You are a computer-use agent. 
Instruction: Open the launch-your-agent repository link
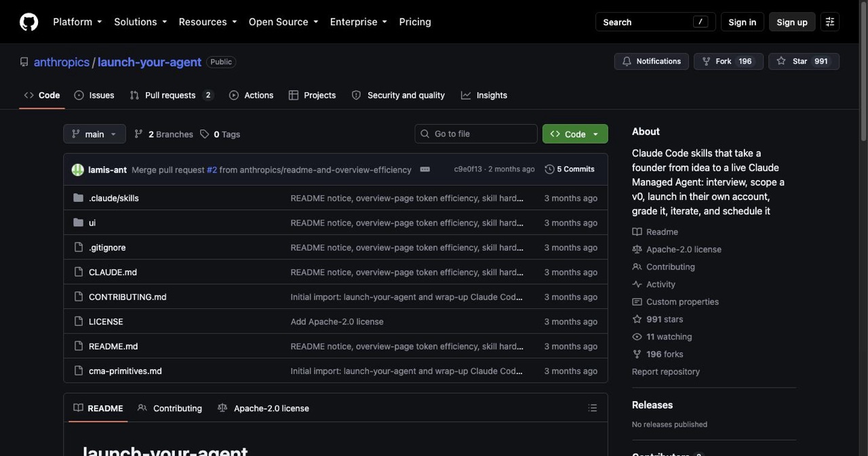(x=149, y=62)
